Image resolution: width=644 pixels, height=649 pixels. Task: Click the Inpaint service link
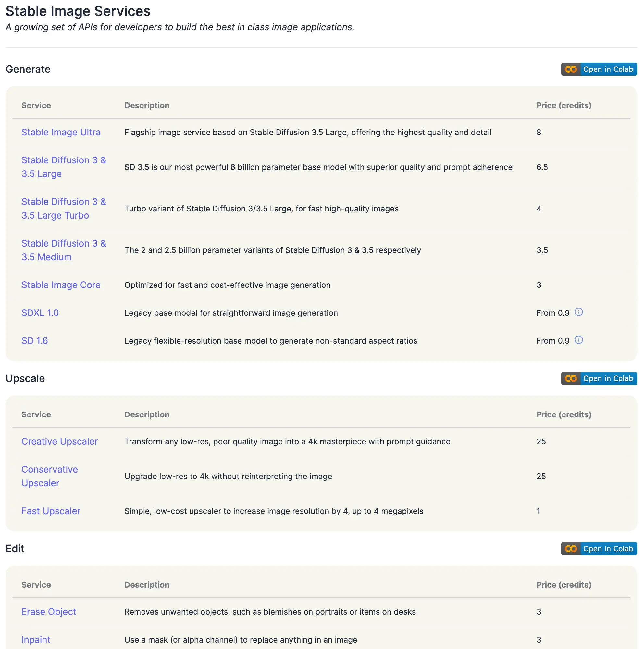point(36,640)
